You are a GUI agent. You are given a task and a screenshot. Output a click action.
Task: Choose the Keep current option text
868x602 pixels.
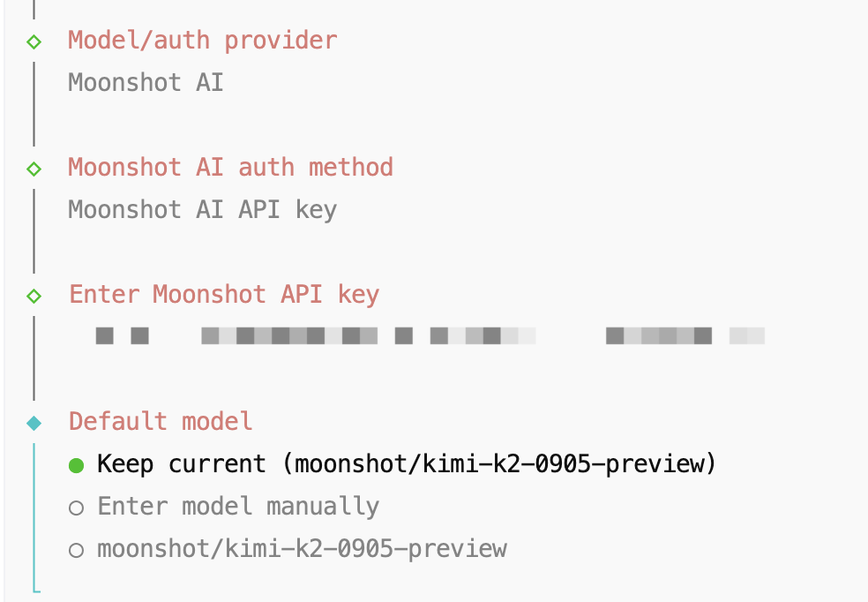(x=406, y=464)
